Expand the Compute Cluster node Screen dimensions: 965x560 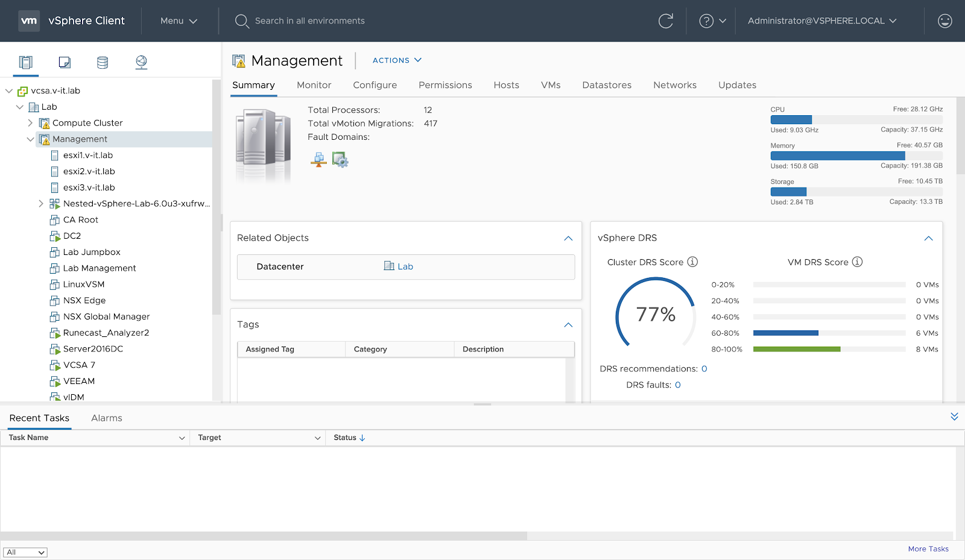tap(30, 123)
